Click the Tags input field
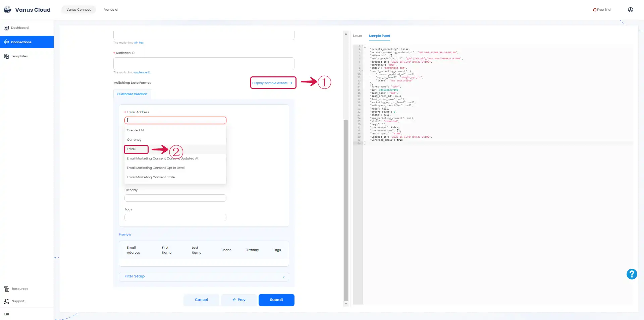The height and width of the screenshot is (320, 644). click(x=175, y=217)
